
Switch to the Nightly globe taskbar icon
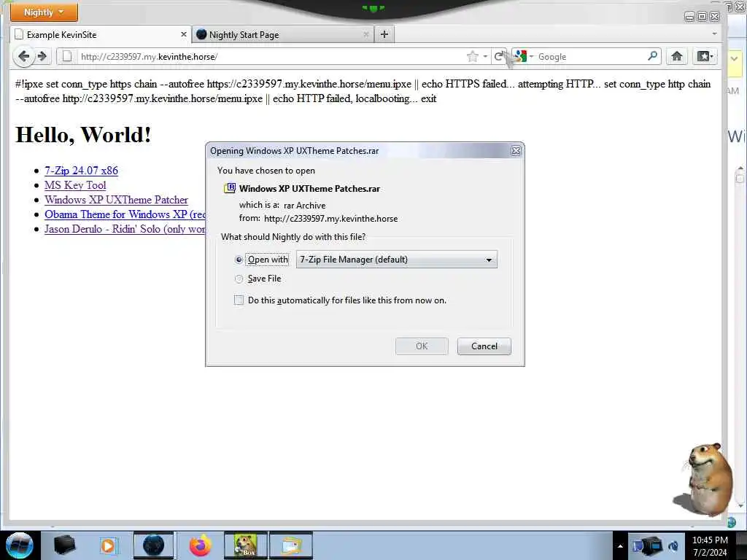[153, 545]
